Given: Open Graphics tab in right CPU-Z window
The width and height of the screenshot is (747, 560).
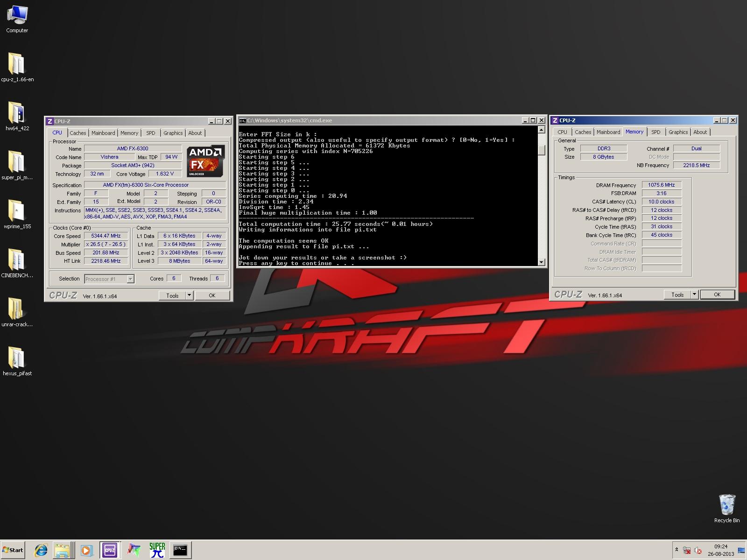Looking at the screenshot, I should click(678, 132).
